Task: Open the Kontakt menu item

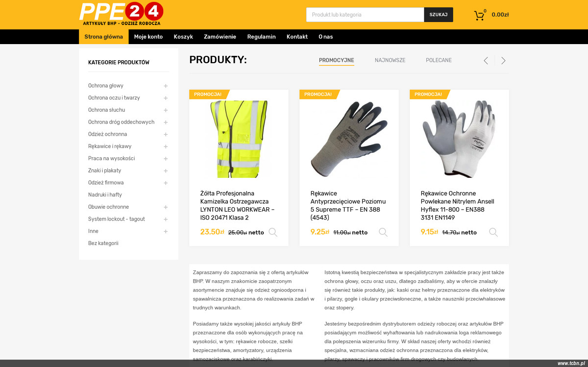Action: point(297,37)
